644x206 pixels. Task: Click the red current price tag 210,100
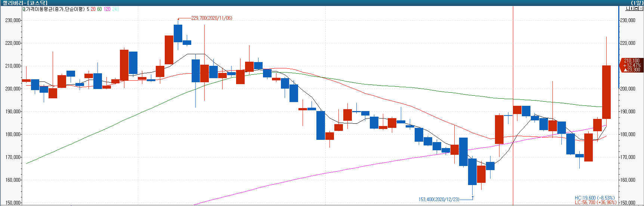631,65
